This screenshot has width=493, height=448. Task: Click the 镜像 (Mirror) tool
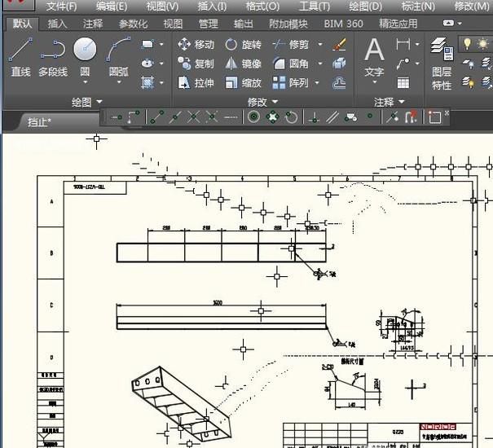tap(243, 64)
